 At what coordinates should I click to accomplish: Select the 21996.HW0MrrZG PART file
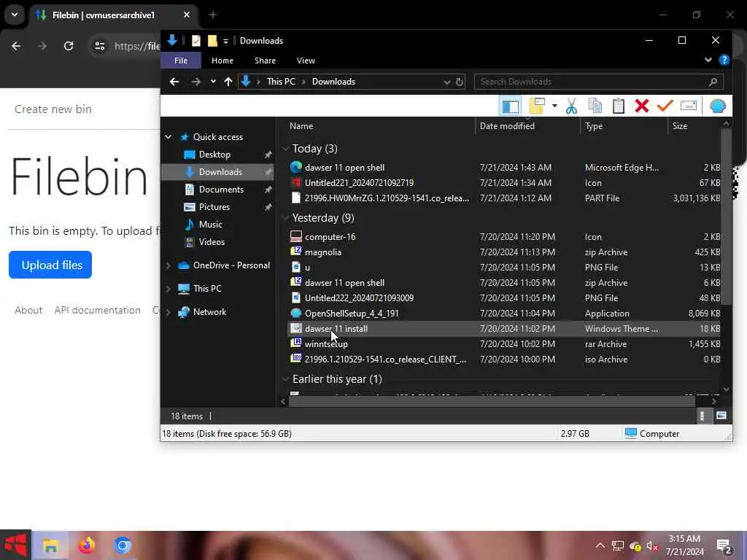(x=387, y=198)
